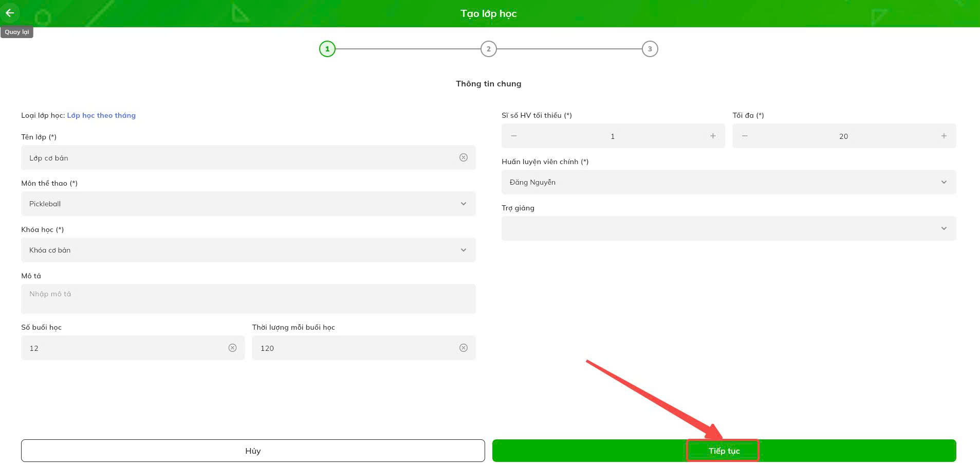Click the Tiếp tục button
The height and width of the screenshot is (463, 980).
(x=724, y=451)
